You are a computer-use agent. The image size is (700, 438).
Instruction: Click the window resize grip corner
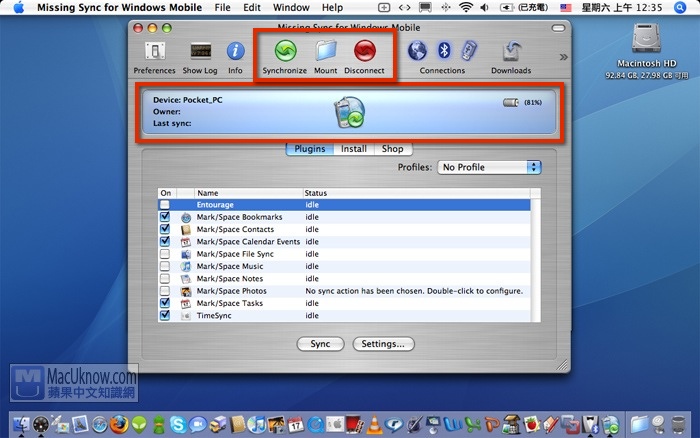[562, 366]
